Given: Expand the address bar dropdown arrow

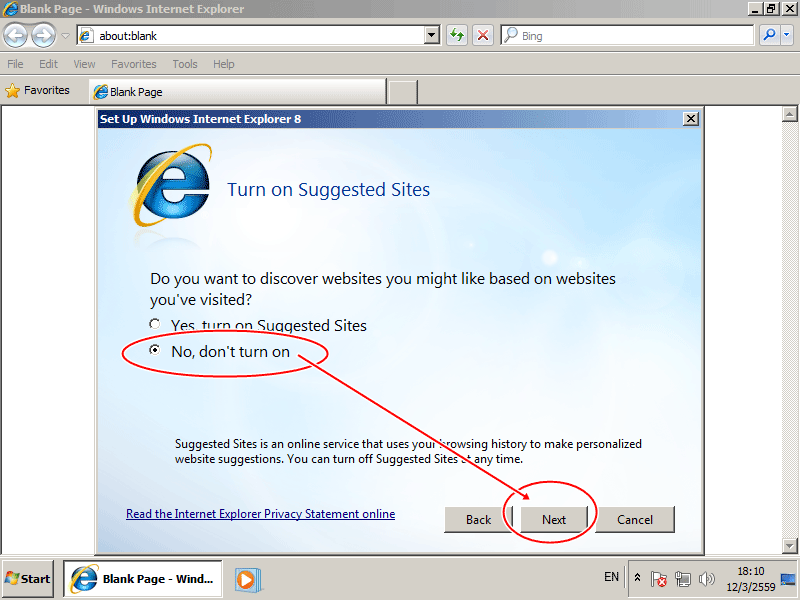Looking at the screenshot, I should (x=432, y=36).
